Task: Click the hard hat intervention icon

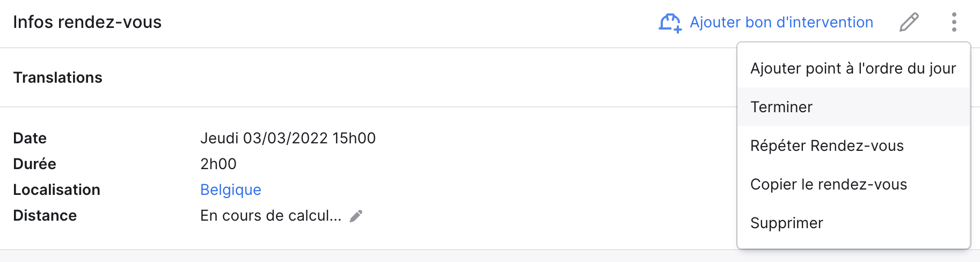Action: (x=670, y=23)
